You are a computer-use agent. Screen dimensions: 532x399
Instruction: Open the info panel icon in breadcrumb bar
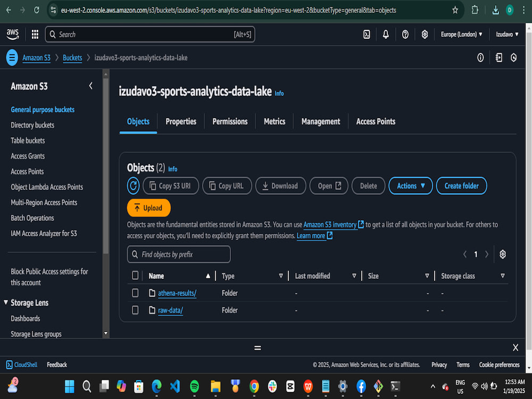[x=480, y=57]
